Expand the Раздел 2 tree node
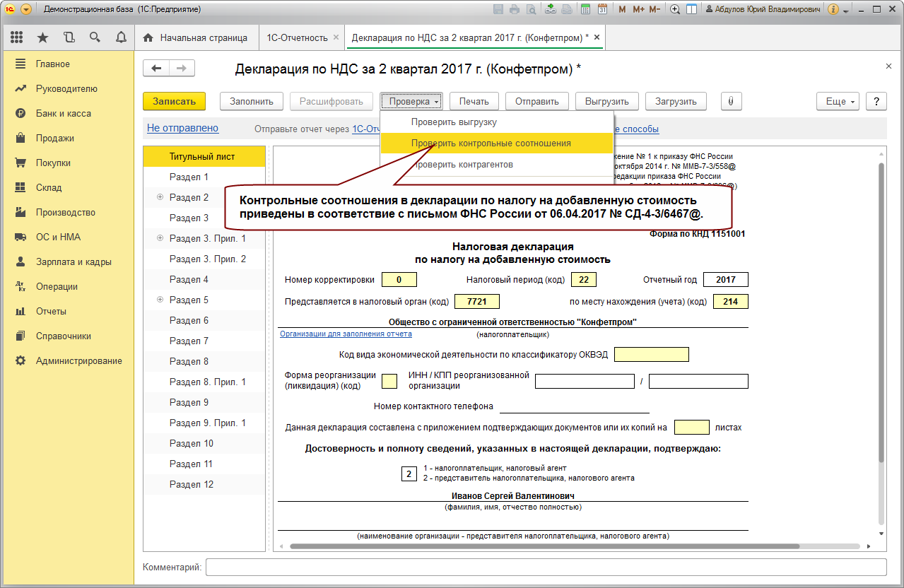 click(160, 197)
